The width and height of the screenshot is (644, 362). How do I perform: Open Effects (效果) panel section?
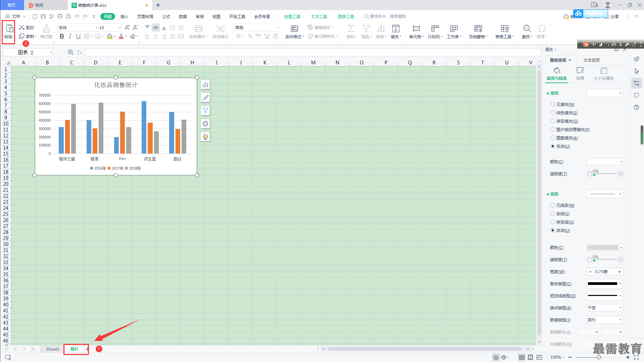tap(580, 74)
